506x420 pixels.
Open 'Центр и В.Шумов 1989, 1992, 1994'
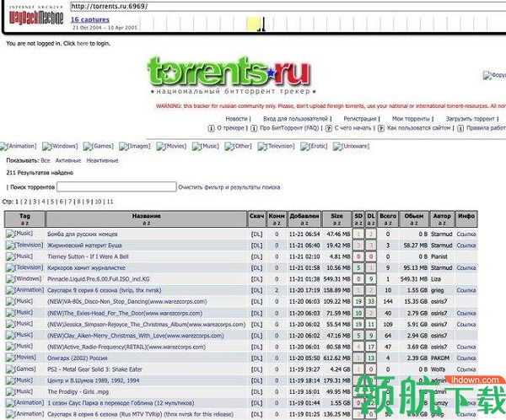coord(94,380)
